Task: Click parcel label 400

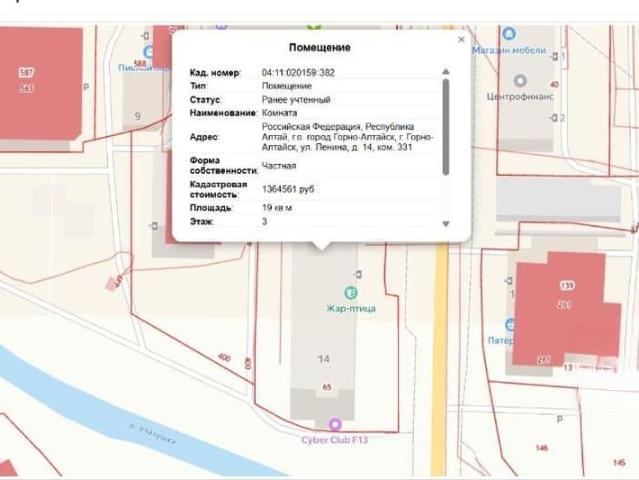Action: tap(224, 357)
